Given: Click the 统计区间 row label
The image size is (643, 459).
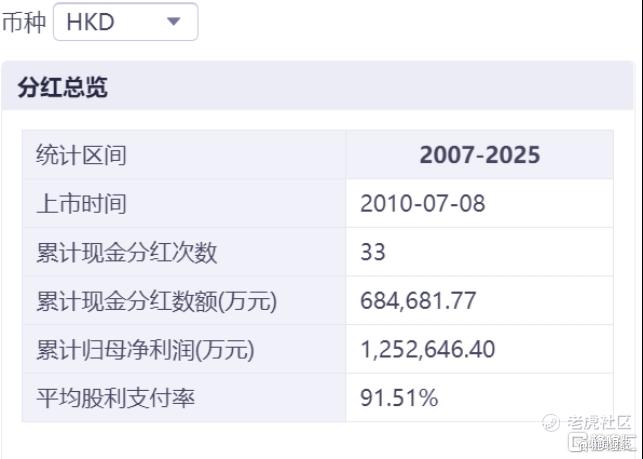Looking at the screenshot, I should (82, 155).
